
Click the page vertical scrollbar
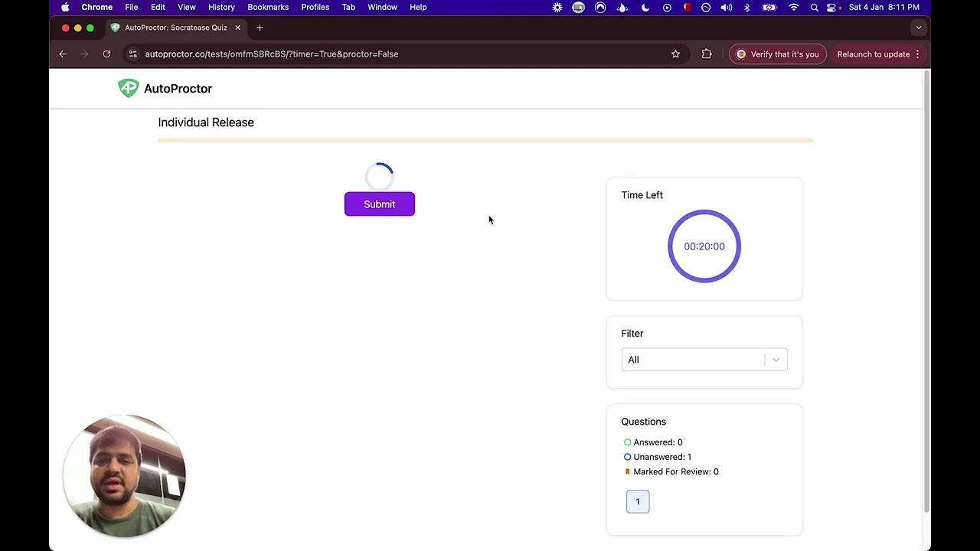coord(926,291)
